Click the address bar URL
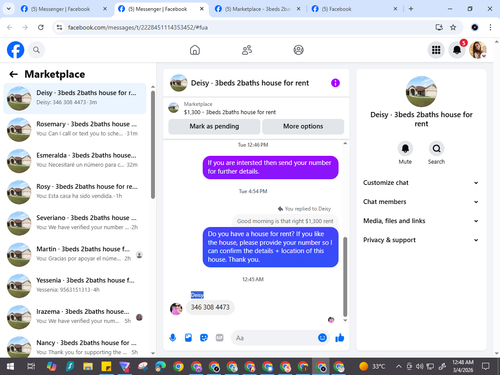The width and height of the screenshot is (500, 375). pos(138,27)
